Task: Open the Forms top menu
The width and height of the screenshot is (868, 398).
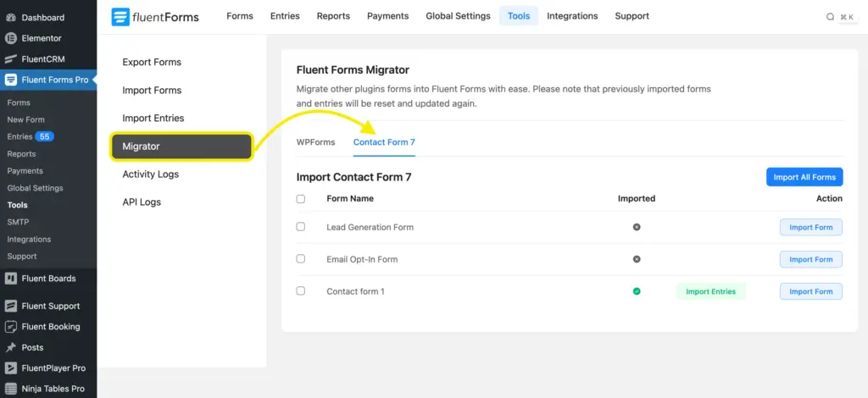Action: (240, 16)
